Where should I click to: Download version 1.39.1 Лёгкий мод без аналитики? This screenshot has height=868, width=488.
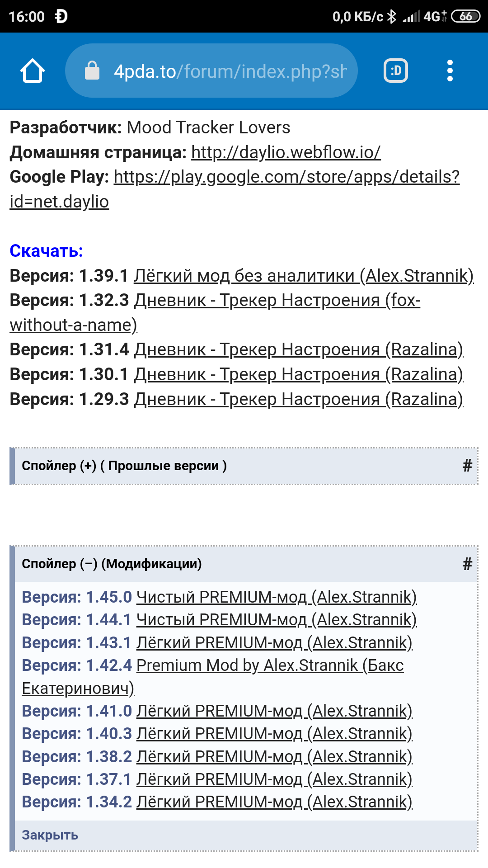tap(304, 276)
